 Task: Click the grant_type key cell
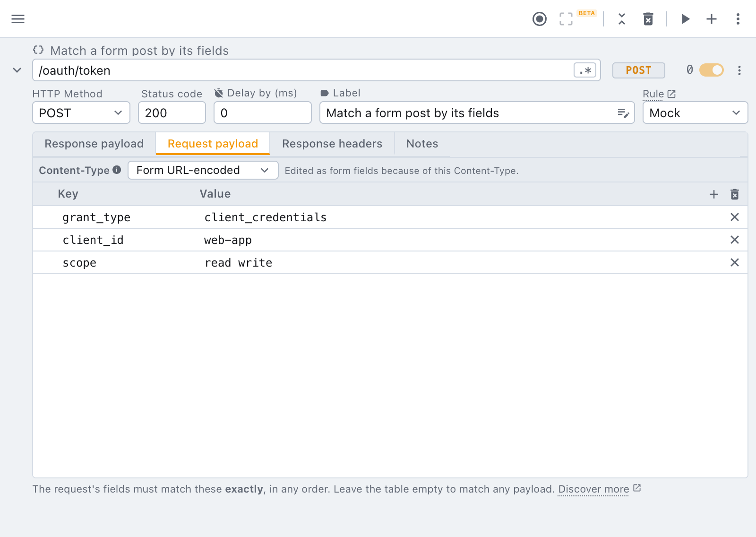(96, 217)
